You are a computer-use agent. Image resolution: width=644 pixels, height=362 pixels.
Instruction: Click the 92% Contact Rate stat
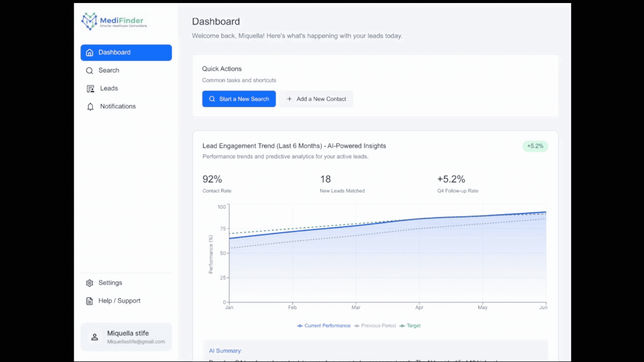click(212, 179)
